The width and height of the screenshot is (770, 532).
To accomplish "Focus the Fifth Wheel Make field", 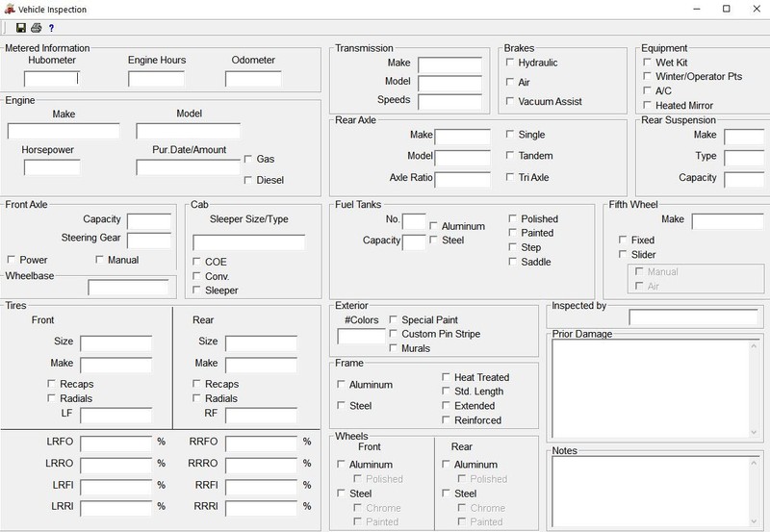I will [728, 221].
